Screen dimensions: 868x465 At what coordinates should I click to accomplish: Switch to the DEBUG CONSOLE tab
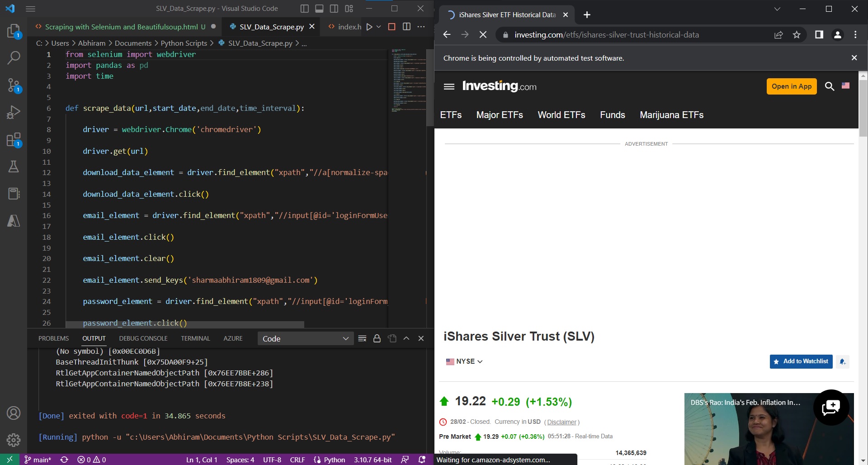143,338
